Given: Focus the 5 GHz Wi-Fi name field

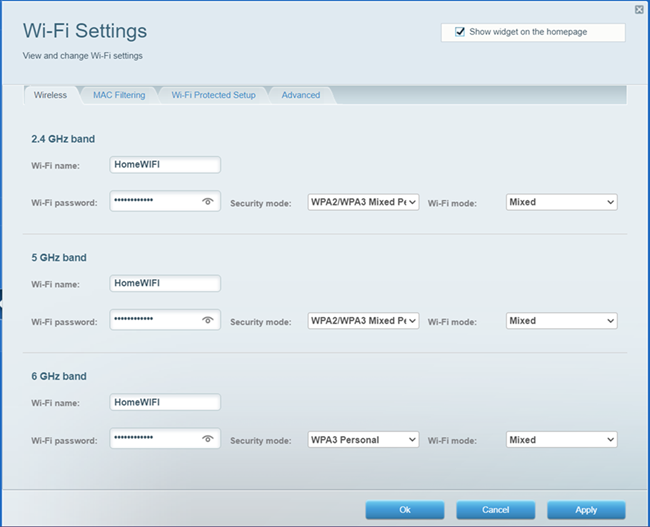Looking at the screenshot, I should point(165,283).
